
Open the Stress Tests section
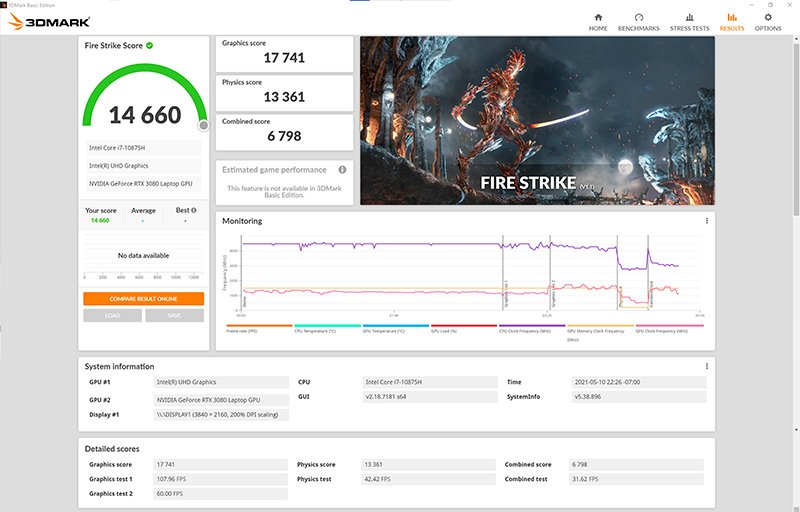[689, 23]
